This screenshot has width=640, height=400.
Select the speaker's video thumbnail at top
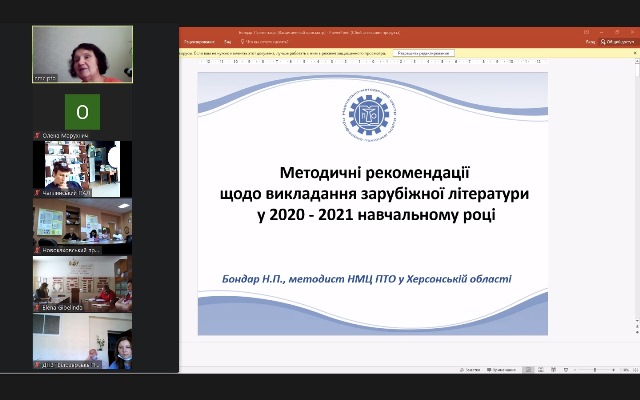[82, 54]
